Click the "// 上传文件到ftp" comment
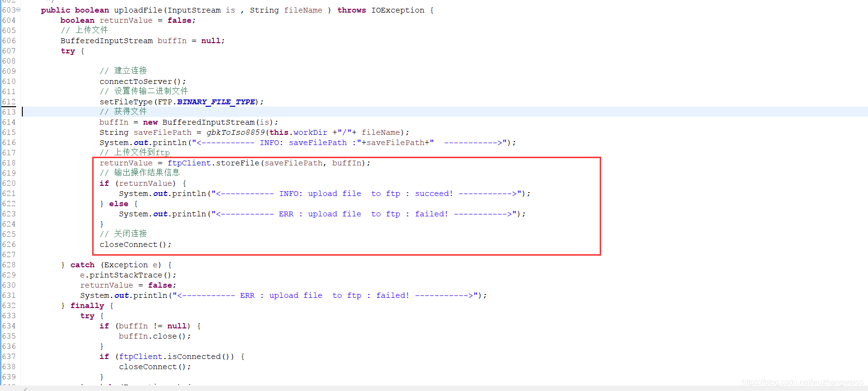The width and height of the screenshot is (868, 391). [134, 152]
